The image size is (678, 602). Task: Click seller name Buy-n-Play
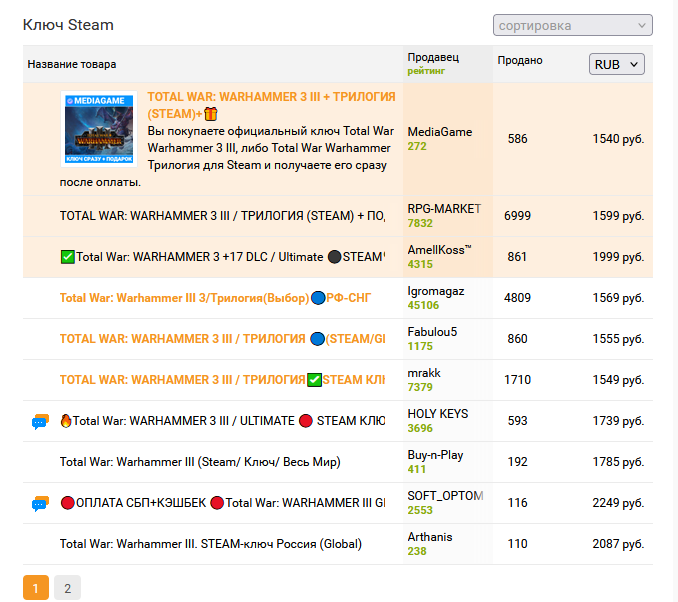coord(435,455)
